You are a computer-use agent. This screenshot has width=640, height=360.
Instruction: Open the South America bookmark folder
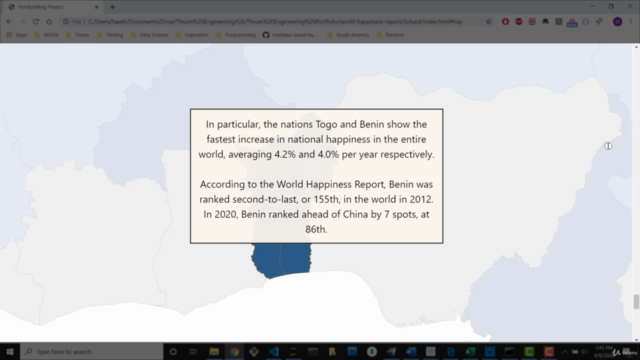pos(348,35)
